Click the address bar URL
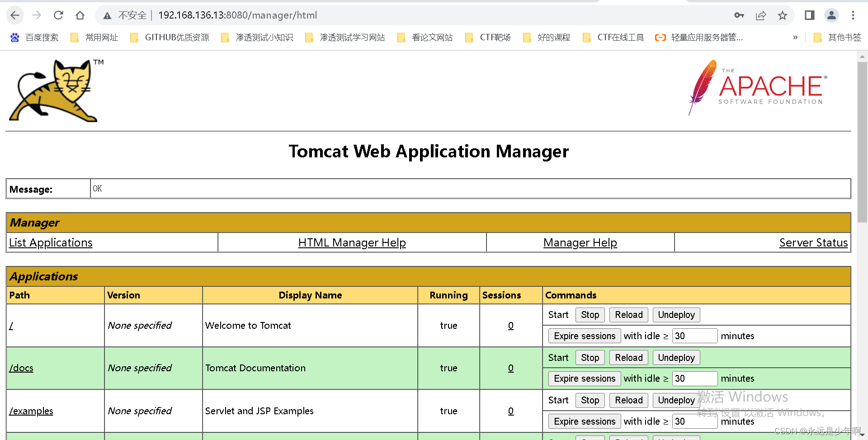Image resolution: width=868 pixels, height=440 pixels. pos(237,15)
